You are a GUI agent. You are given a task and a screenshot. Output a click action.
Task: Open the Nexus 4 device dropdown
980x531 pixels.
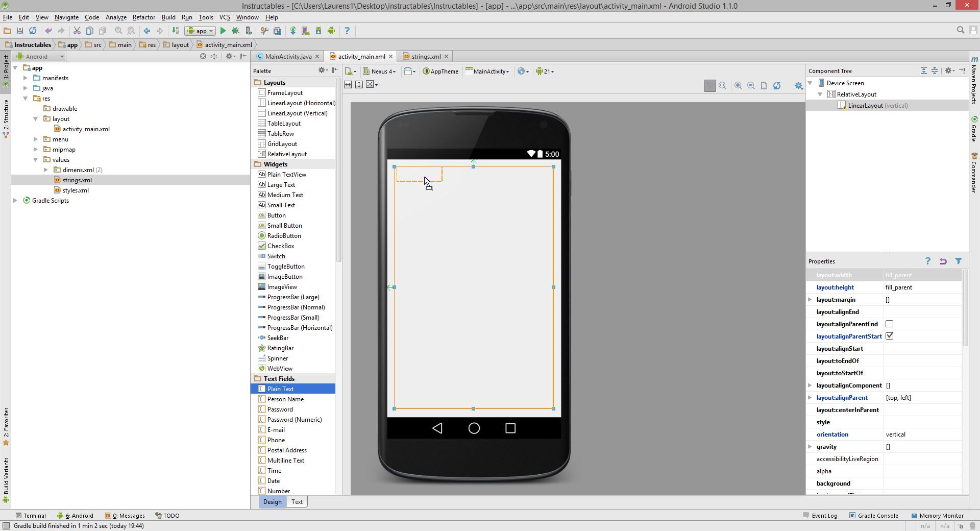(379, 71)
